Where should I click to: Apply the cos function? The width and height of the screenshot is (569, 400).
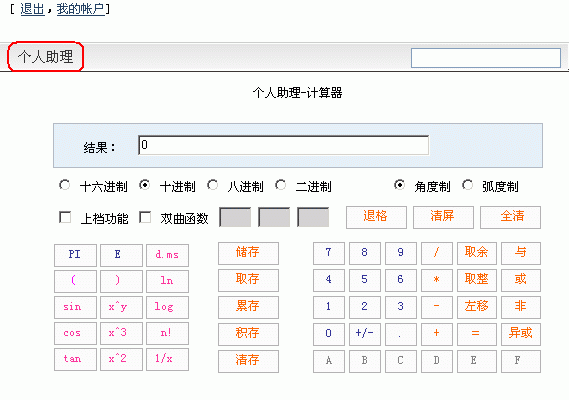(75, 333)
